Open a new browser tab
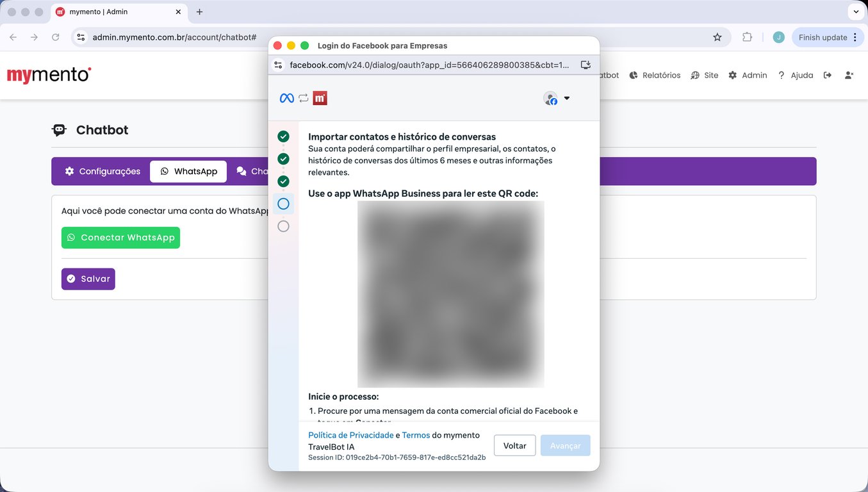This screenshot has height=492, width=868. pyautogui.click(x=199, y=12)
